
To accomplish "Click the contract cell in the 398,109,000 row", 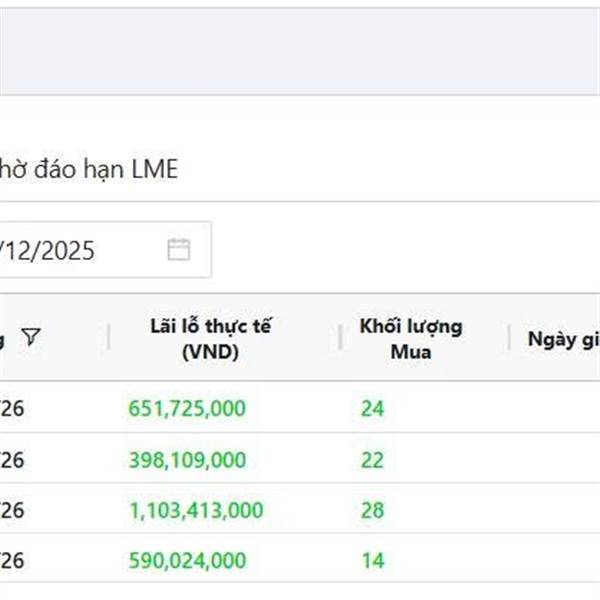I will click(x=14, y=459).
